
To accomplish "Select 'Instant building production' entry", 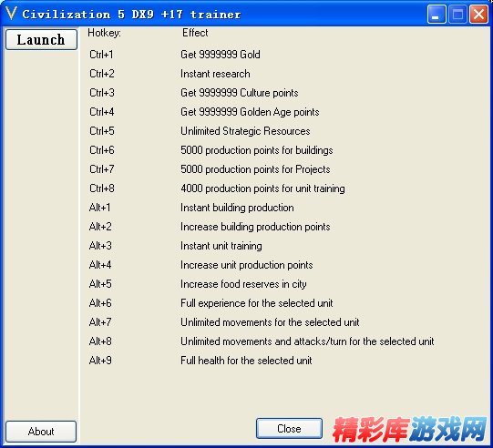I will (x=237, y=208).
